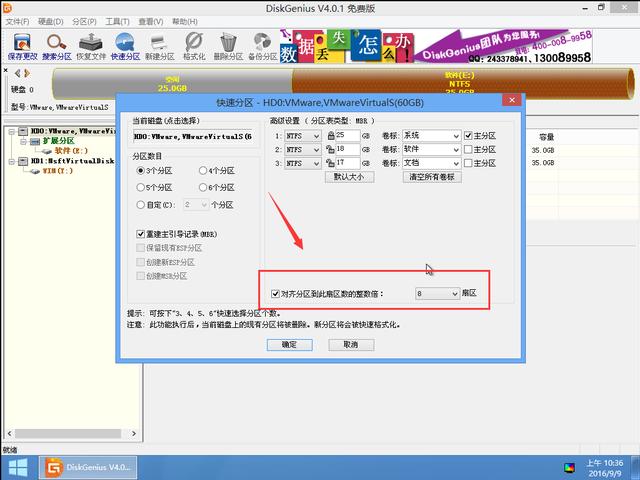The image size is (640, 480).
Task: Select the 格式化 (Format) toolbar icon
Action: coord(194,45)
